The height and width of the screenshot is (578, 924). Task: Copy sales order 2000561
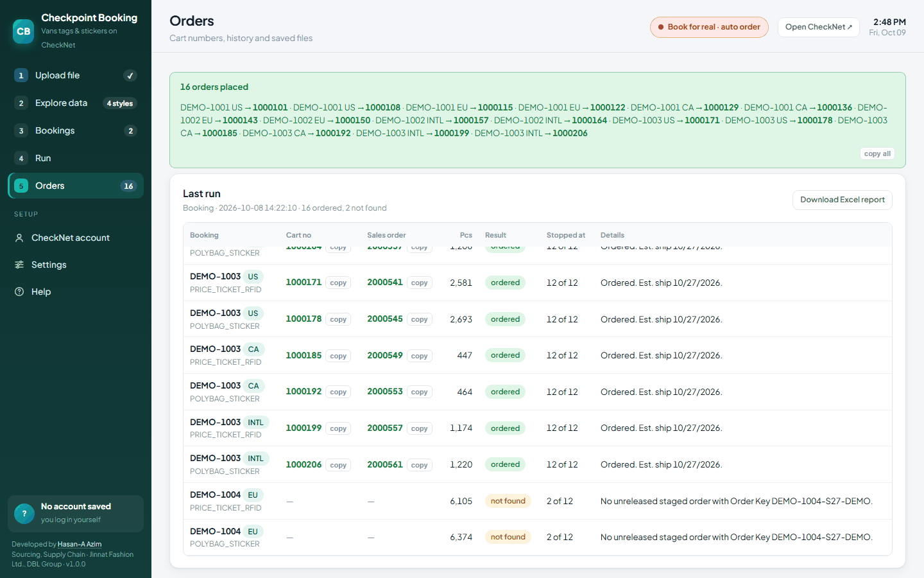pyautogui.click(x=420, y=465)
